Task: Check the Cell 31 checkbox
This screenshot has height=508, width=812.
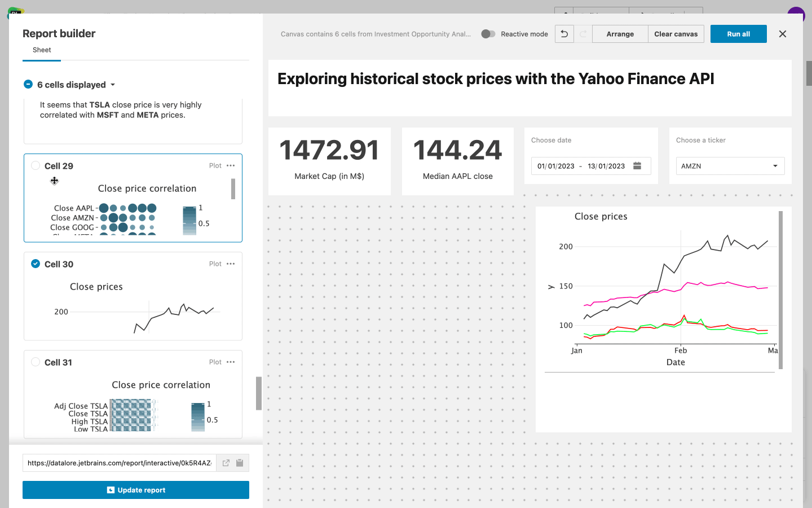Action: (36, 362)
